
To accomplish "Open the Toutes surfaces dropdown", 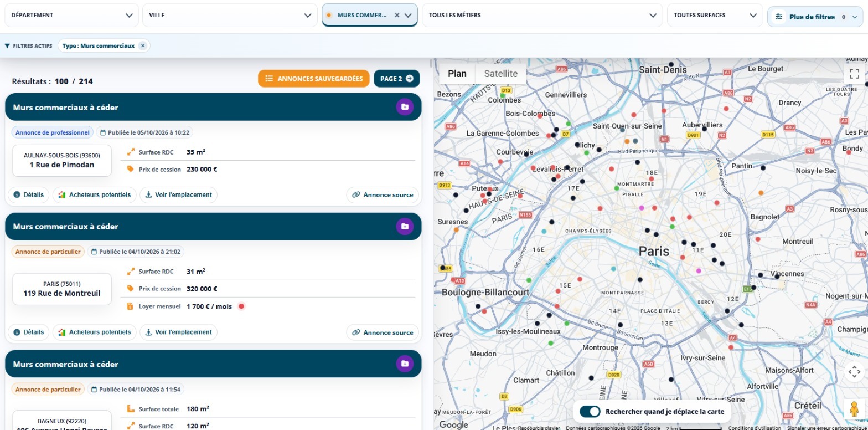I will point(714,16).
